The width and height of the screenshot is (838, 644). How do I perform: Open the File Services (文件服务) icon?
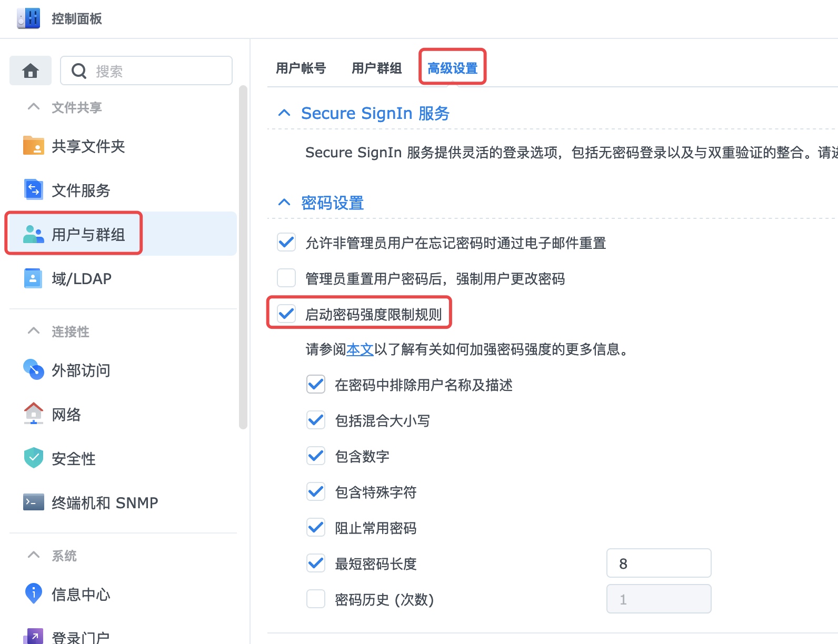(x=34, y=190)
